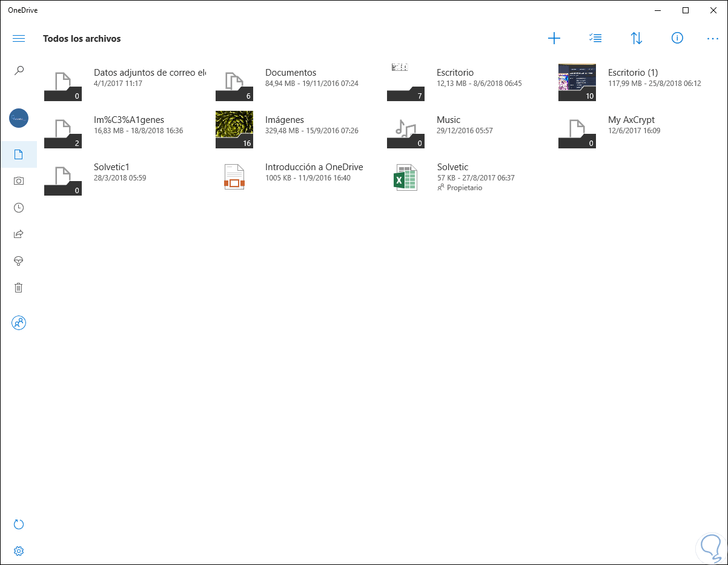Open the user account avatar
This screenshot has width=728, height=565.
[x=19, y=118]
